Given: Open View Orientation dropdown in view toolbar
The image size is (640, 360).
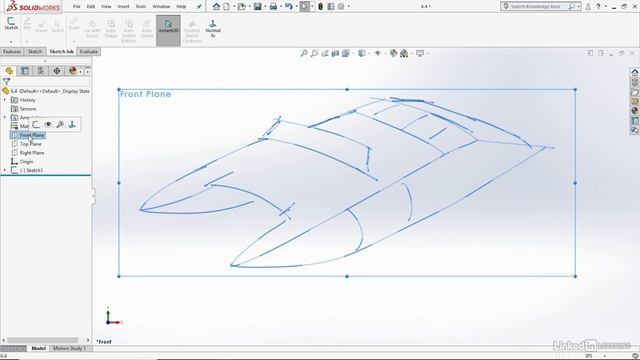Looking at the screenshot, I should (346, 53).
